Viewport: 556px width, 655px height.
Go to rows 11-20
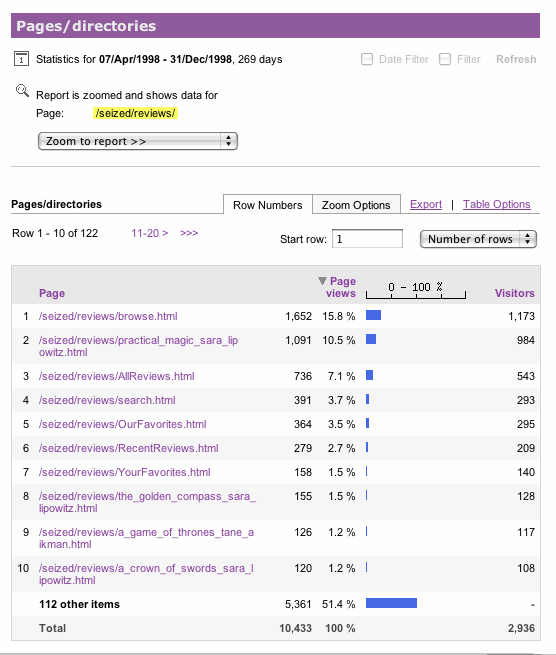[150, 233]
